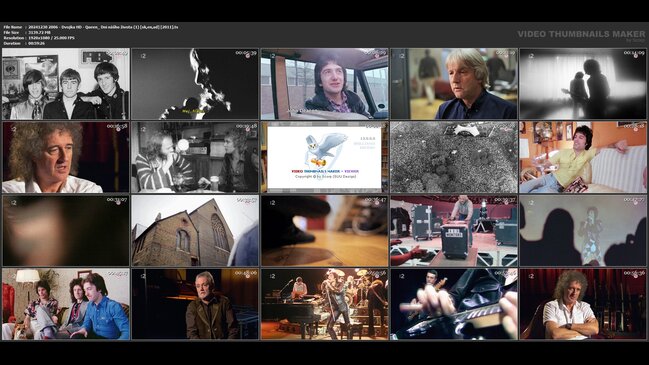
Task: Select the man in yellow shirt on sofa thumbnail
Action: coord(583,157)
